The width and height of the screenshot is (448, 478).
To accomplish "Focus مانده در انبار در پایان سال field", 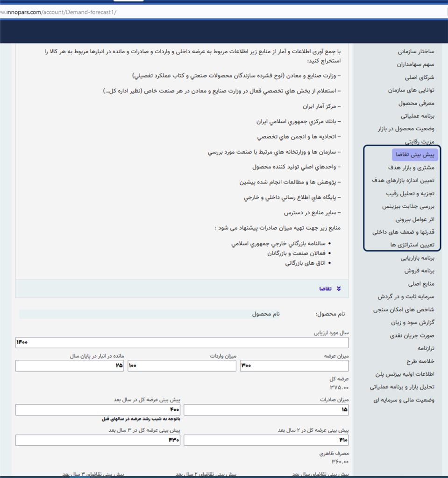I will [x=70, y=366].
